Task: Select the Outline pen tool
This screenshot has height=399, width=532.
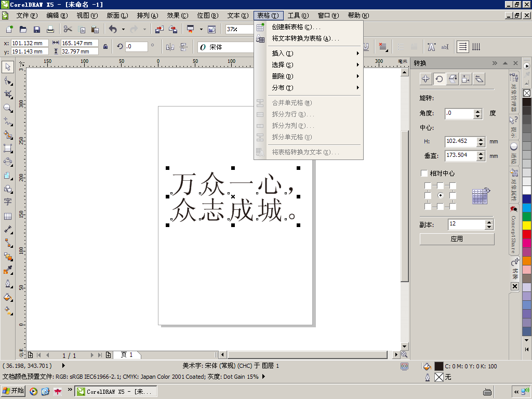Action: tap(8, 284)
